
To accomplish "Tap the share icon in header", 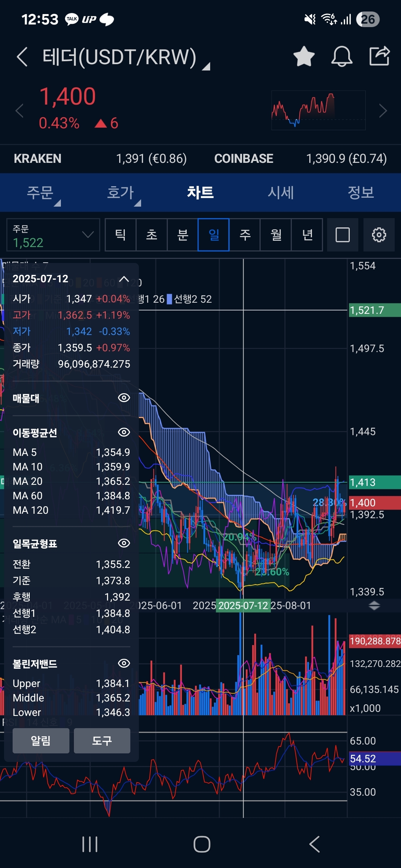I will coord(379,56).
